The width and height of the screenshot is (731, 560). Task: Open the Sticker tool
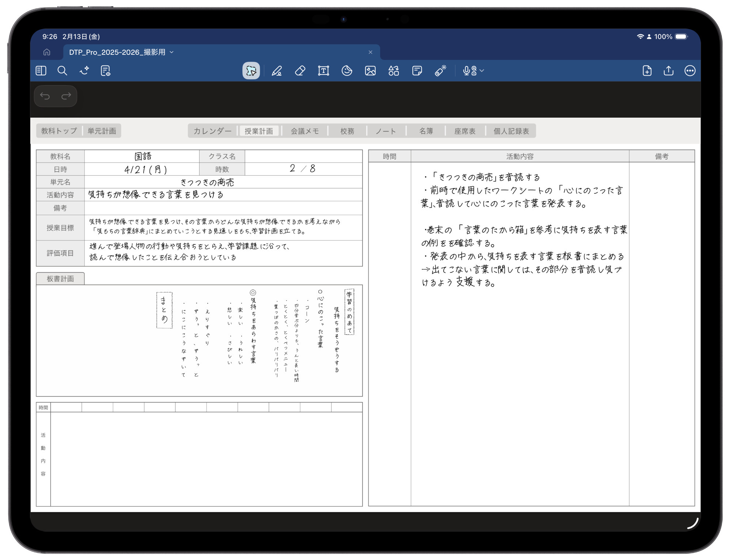click(347, 71)
